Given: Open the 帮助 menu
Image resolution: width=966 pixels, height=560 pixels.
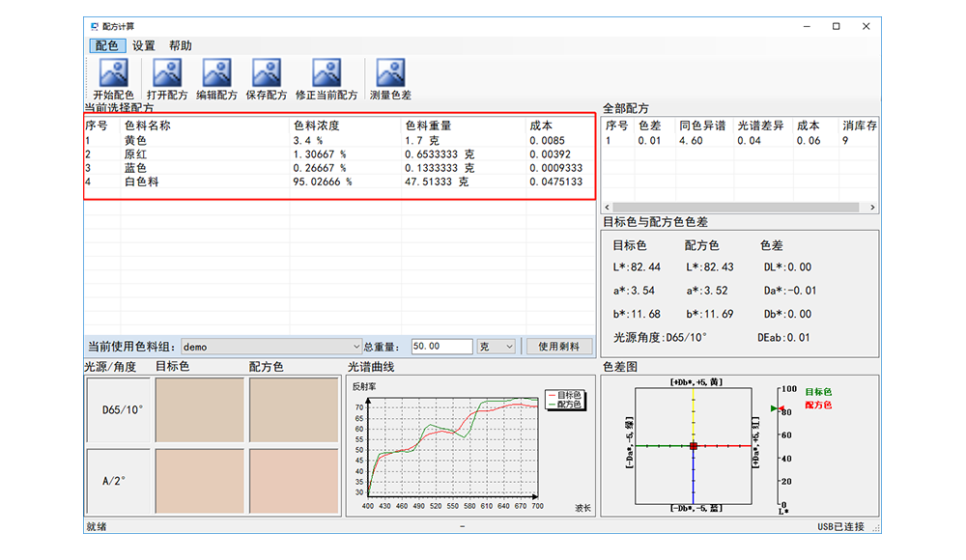Looking at the screenshot, I should 181,45.
